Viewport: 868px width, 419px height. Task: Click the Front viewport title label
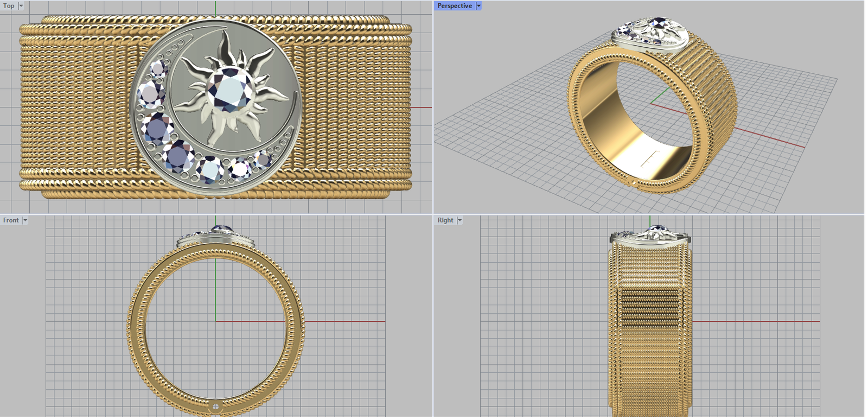(11, 220)
